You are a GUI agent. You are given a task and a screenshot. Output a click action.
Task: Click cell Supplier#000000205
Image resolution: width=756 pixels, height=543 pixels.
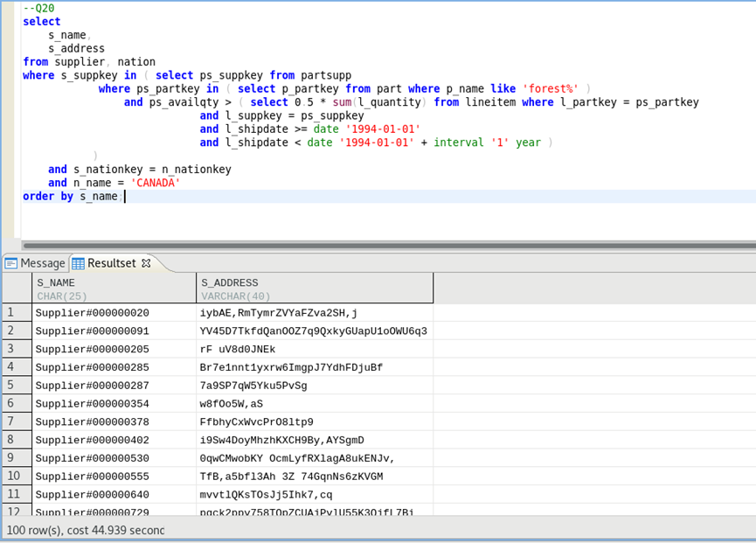(114, 349)
